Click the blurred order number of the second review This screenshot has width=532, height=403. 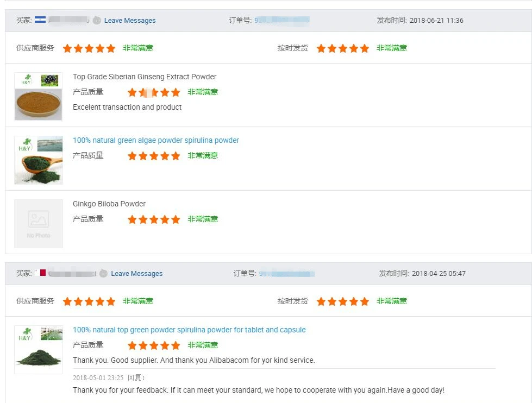click(x=286, y=274)
